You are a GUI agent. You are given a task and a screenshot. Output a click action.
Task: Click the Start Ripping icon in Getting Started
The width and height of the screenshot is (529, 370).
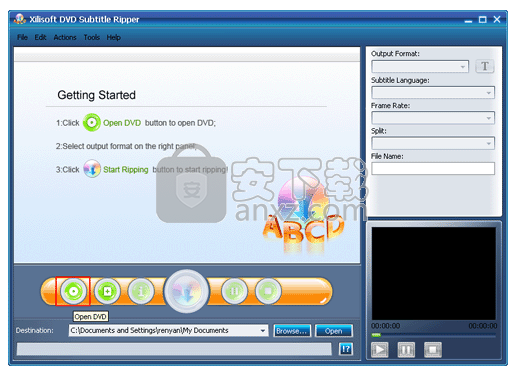point(92,169)
